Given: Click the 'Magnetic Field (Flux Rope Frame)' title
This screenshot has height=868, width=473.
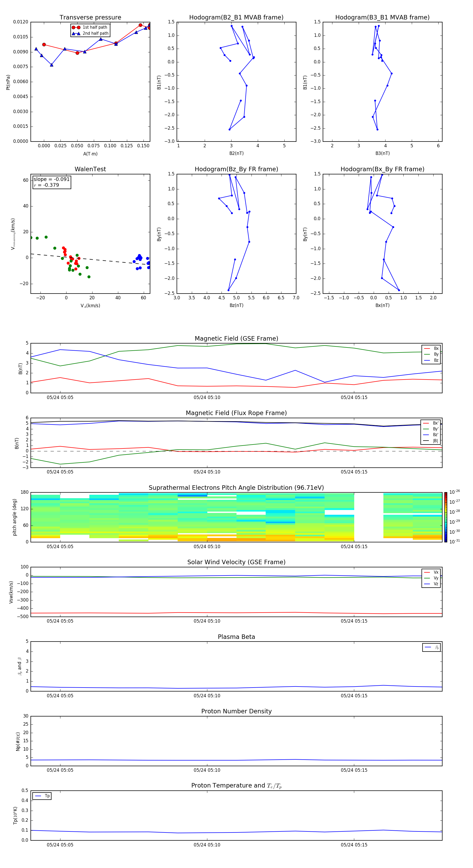Looking at the screenshot, I should tap(236, 413).
